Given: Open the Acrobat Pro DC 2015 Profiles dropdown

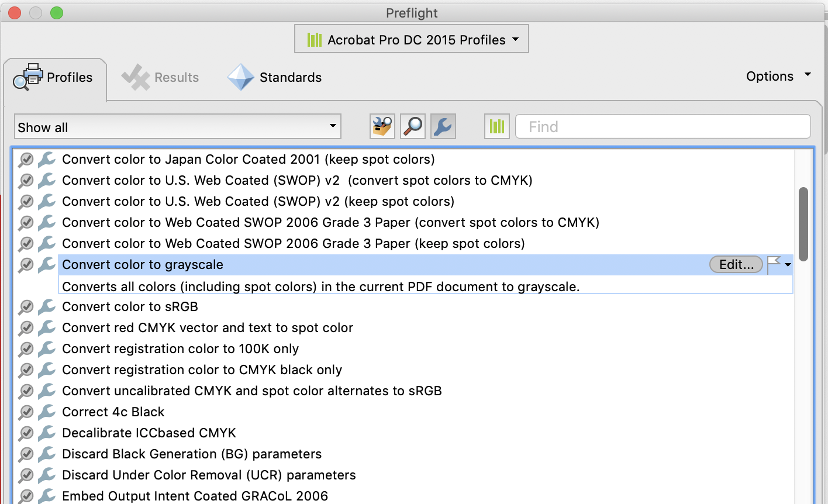Looking at the screenshot, I should coord(411,39).
